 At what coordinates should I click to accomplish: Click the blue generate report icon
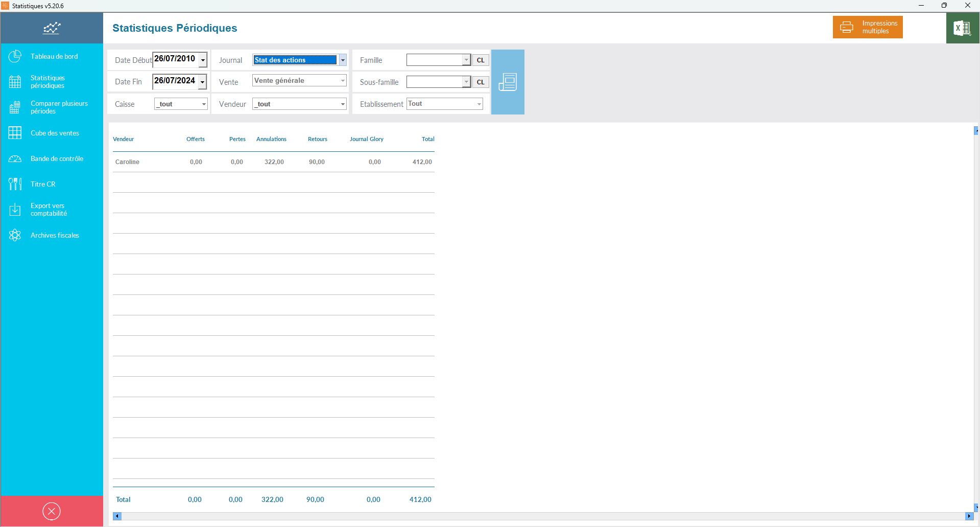(x=508, y=82)
